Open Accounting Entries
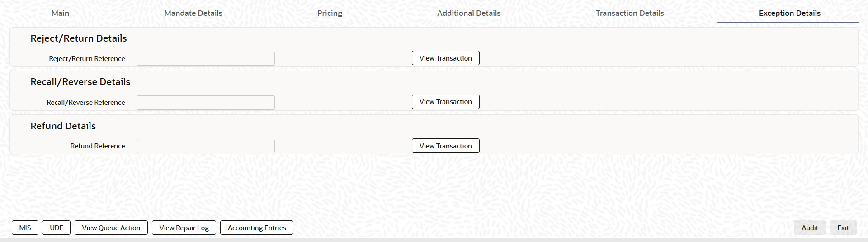 257,228
